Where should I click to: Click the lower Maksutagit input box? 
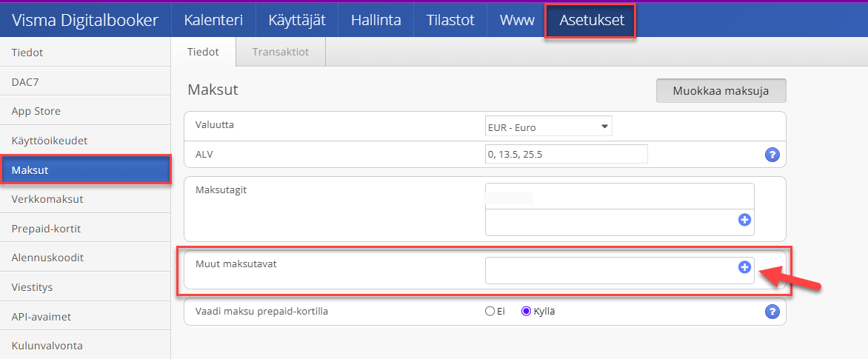[619, 222]
